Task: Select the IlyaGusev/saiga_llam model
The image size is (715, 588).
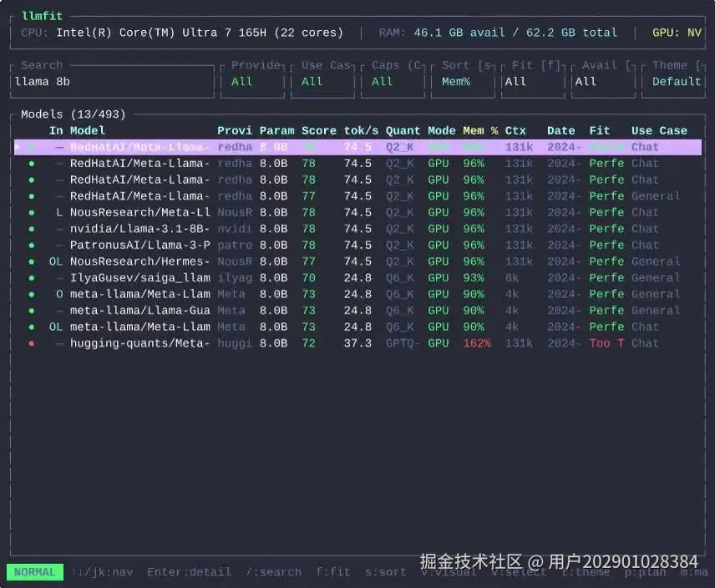Action: (x=358, y=278)
